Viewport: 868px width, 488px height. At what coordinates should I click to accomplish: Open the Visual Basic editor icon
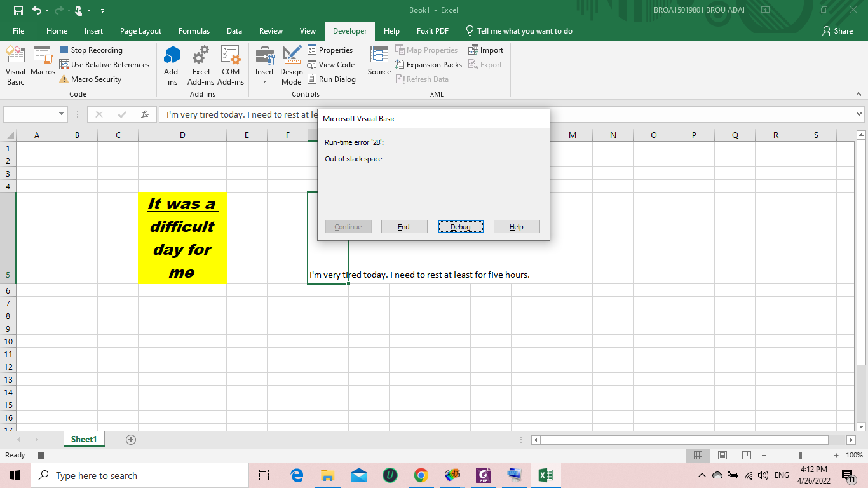click(15, 65)
